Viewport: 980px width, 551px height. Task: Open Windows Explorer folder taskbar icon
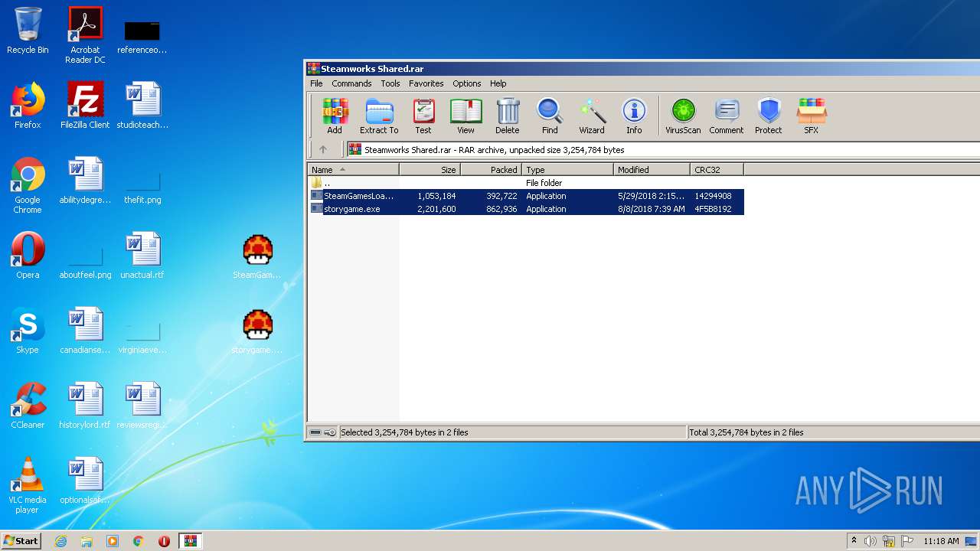click(x=87, y=541)
